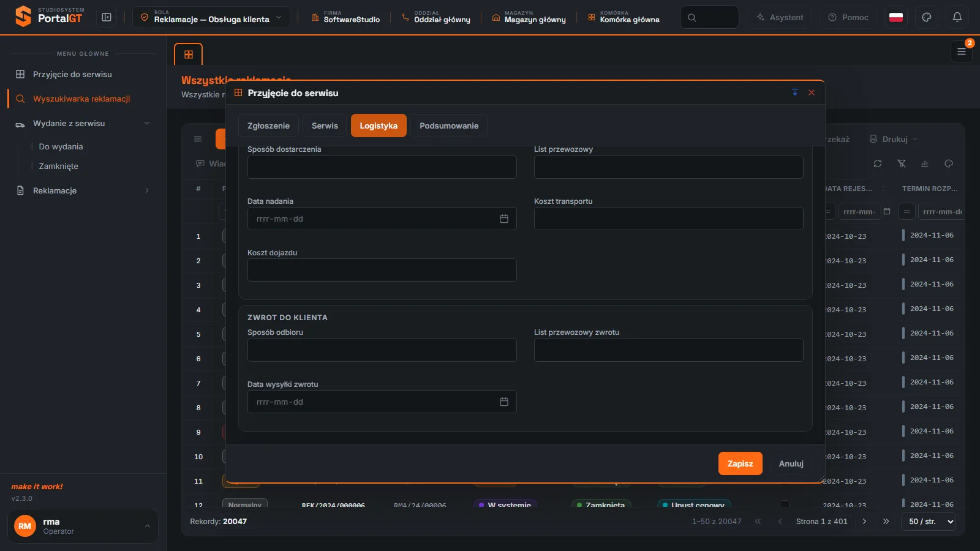Close the Przyjęcie do serwisu dialog

pyautogui.click(x=812, y=92)
